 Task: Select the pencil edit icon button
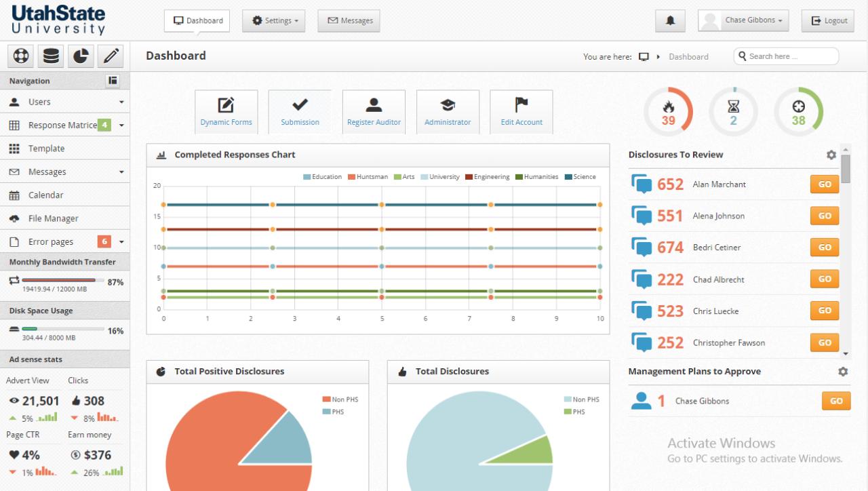(x=110, y=56)
